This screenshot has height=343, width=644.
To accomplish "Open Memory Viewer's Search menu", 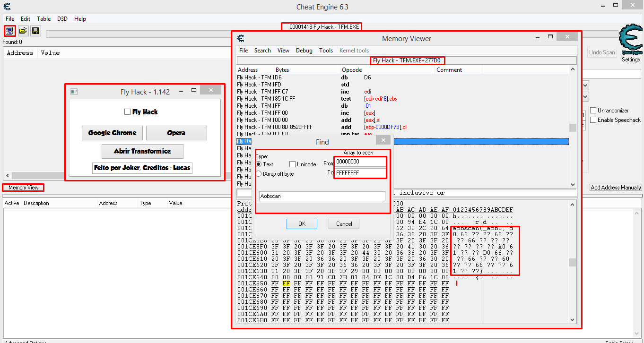I will click(x=262, y=51).
